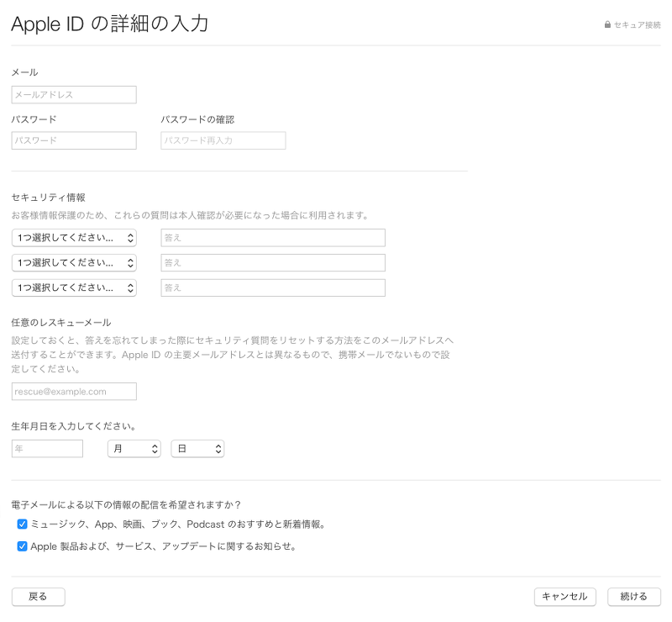Click the 生年月日を入力してください label
Screen dimensions: 672x622
tap(74, 426)
